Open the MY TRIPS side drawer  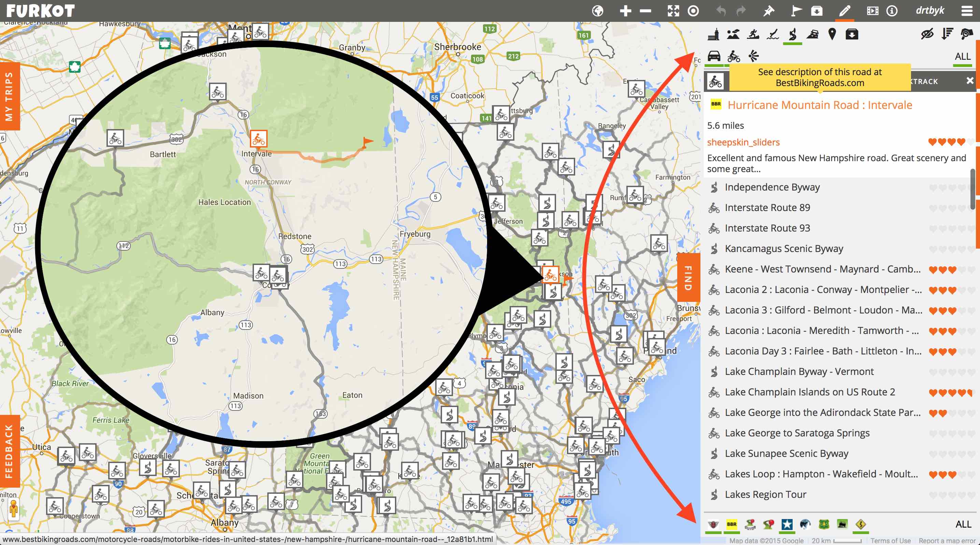coord(9,96)
